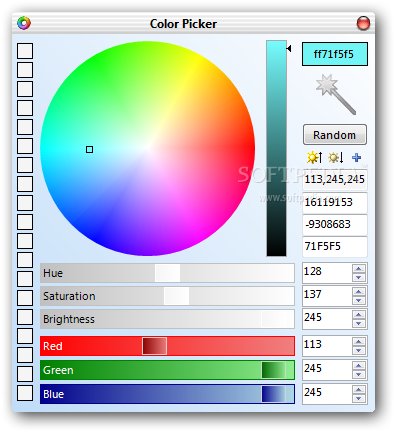Screen dimensions: 395x432
Task: Decrease the Hue value with its down arrow
Action: point(359,277)
